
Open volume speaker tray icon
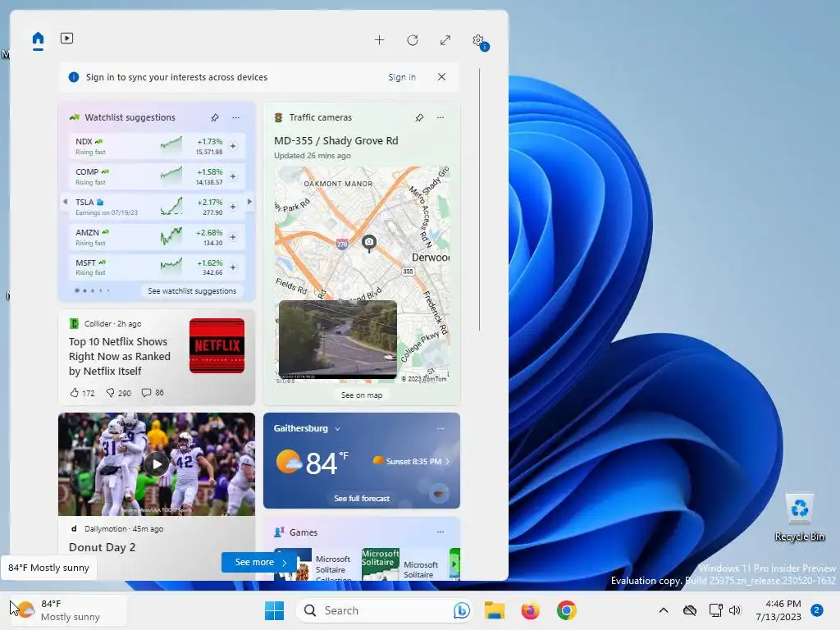[735, 610]
